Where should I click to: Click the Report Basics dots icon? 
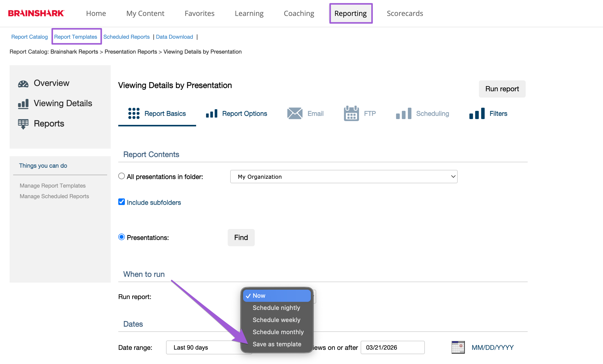[x=134, y=113]
